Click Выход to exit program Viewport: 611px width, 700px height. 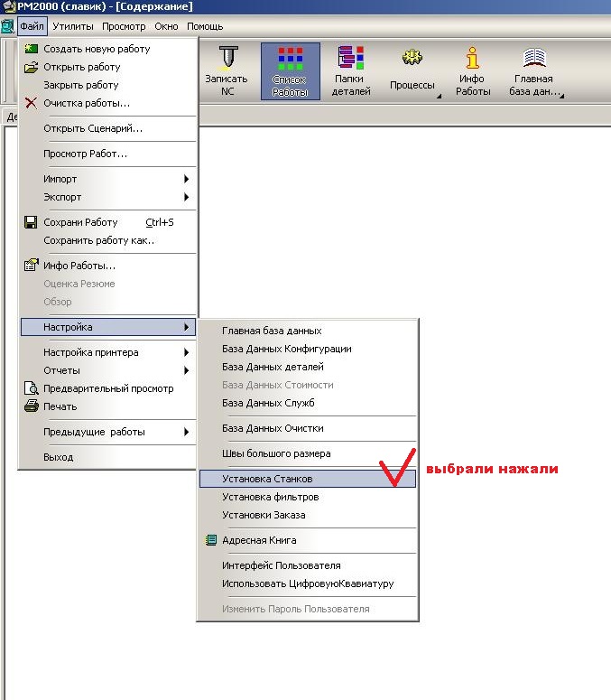(108, 457)
